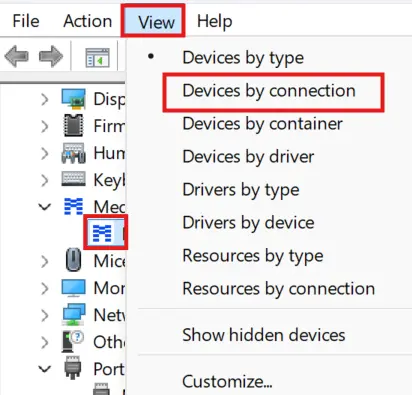
Task: Click the Human Interface Devices icon
Action: click(x=73, y=153)
